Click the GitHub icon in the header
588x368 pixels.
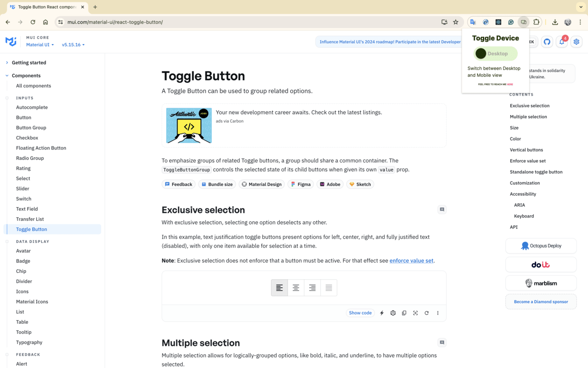click(x=547, y=41)
